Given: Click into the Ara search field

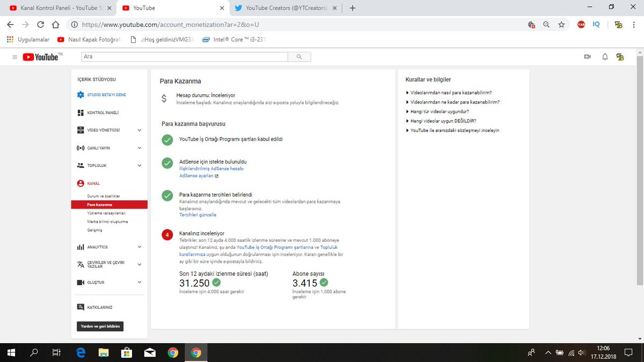Looking at the screenshot, I should [x=185, y=56].
